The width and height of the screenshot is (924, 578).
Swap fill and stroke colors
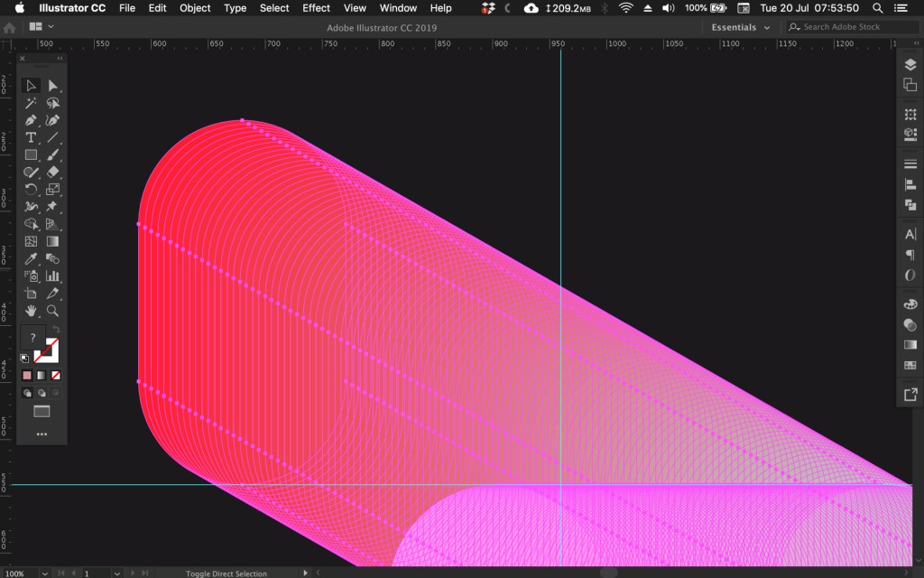coord(56,331)
